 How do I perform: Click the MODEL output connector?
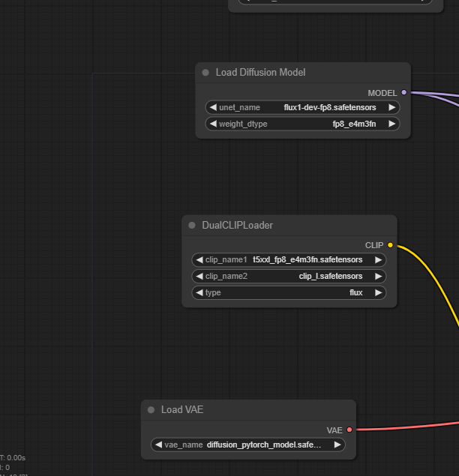[x=404, y=92]
